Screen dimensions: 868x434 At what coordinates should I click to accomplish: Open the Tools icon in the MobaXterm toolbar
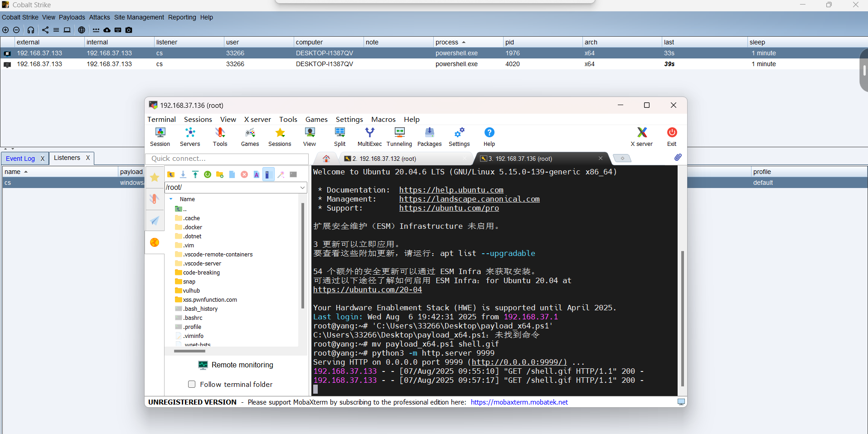[220, 137]
